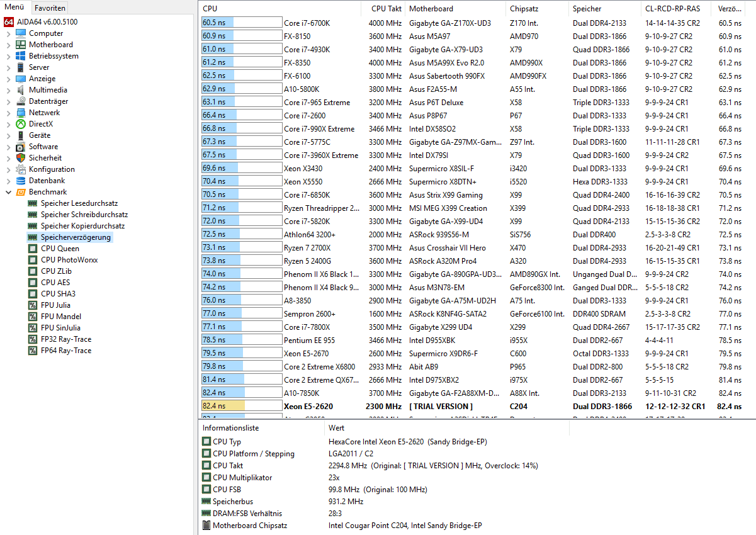Click the Multimedia speaker icon

21,90
